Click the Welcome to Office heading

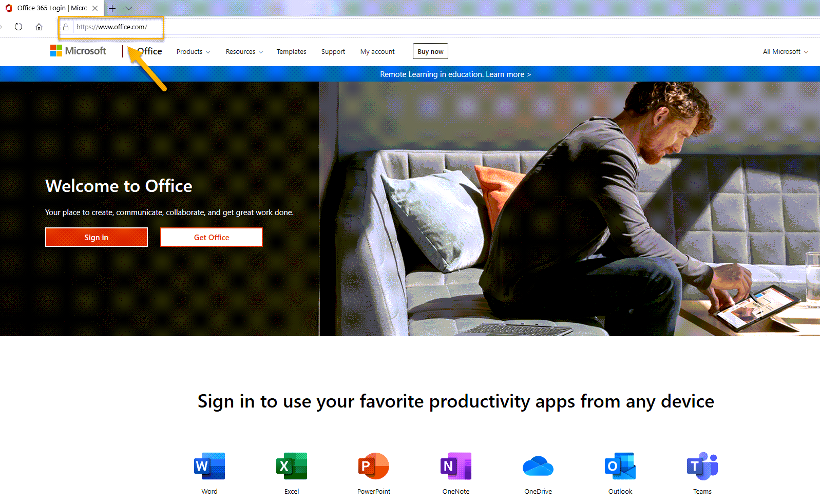coord(119,186)
